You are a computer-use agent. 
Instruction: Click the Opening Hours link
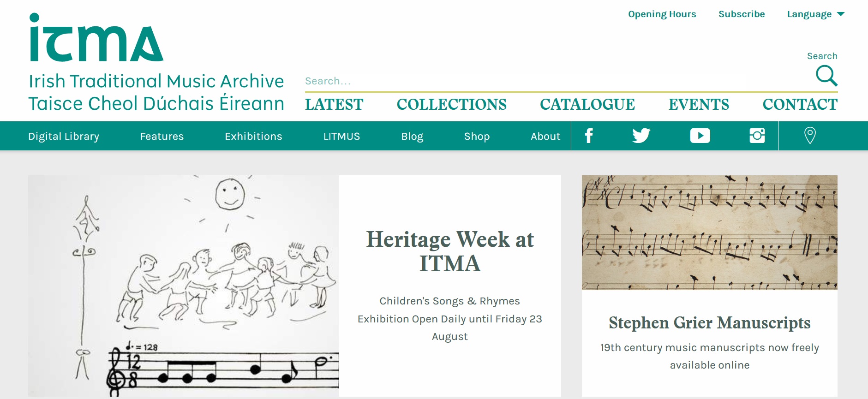pos(662,14)
